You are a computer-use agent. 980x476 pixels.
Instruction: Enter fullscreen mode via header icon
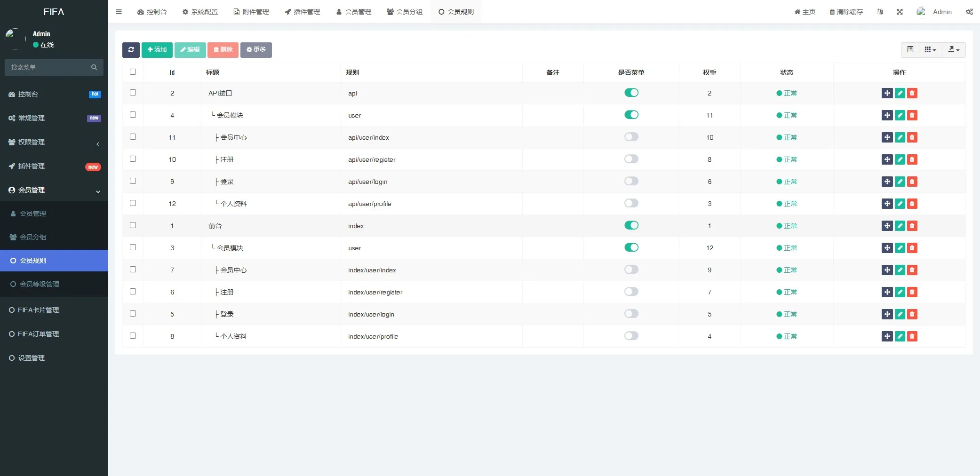[x=900, y=12]
